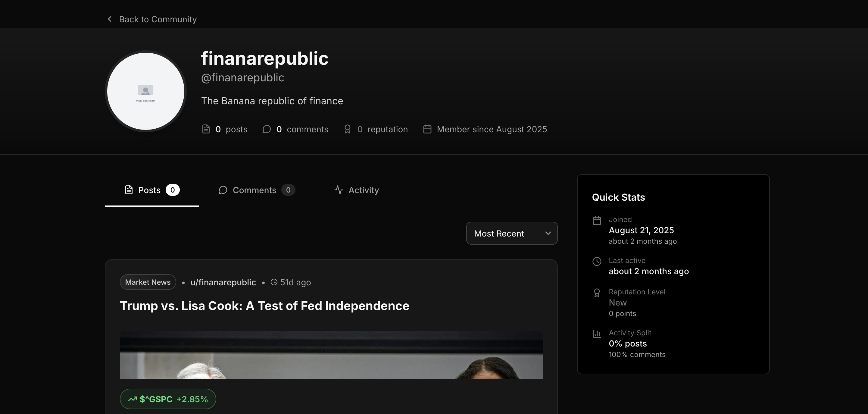Open the Comments tab
The width and height of the screenshot is (868, 414).
tap(256, 190)
